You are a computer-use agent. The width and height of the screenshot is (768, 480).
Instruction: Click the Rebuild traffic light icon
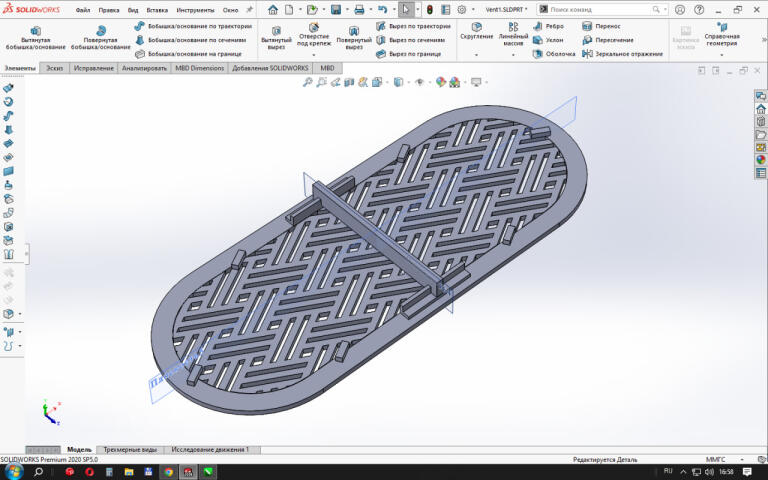(x=430, y=9)
